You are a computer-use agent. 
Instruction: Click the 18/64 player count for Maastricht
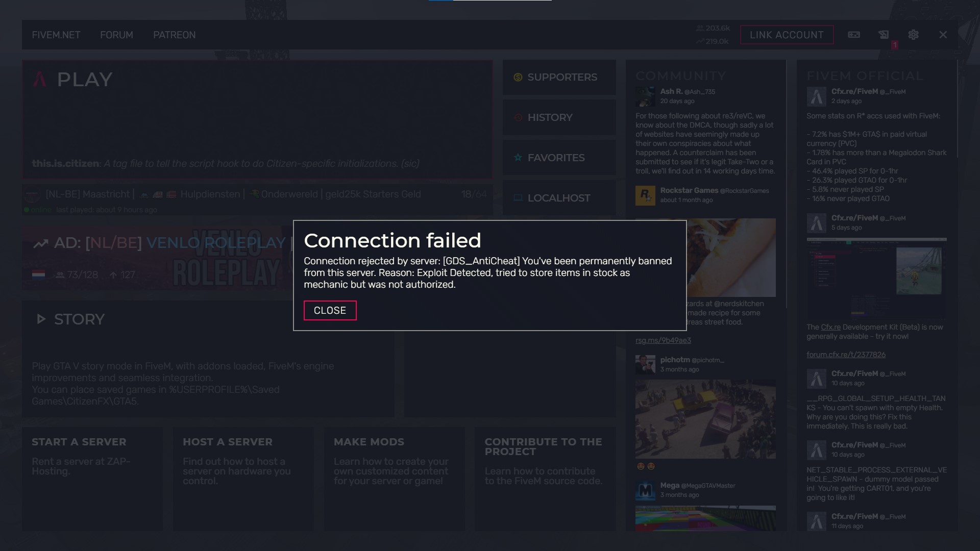click(x=474, y=194)
